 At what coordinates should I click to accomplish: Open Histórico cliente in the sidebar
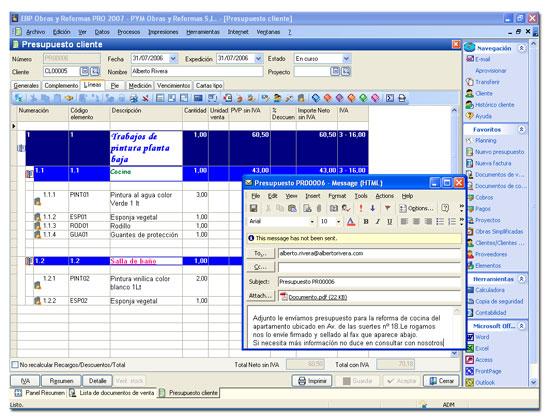click(494, 104)
